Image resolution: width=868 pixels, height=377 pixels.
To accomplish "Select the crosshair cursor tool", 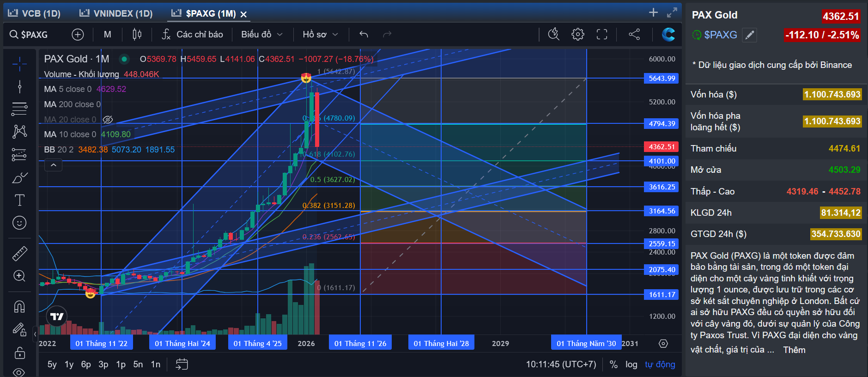I will point(19,64).
